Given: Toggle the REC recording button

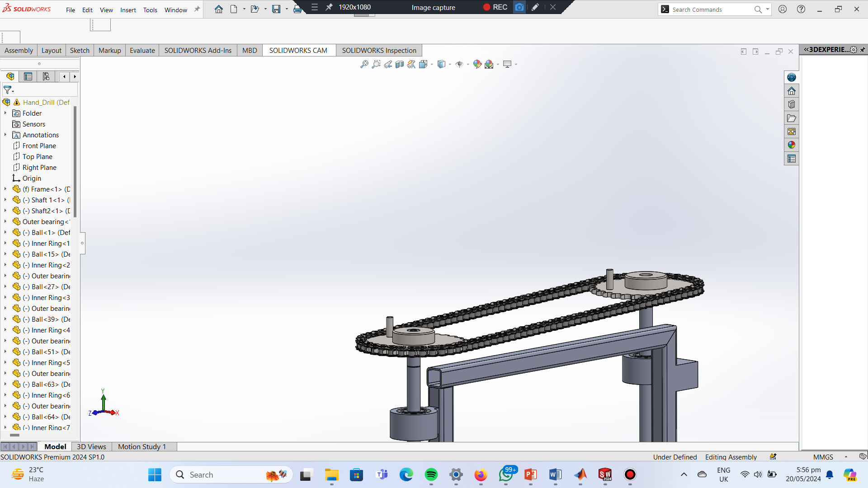Looking at the screenshot, I should point(495,7).
